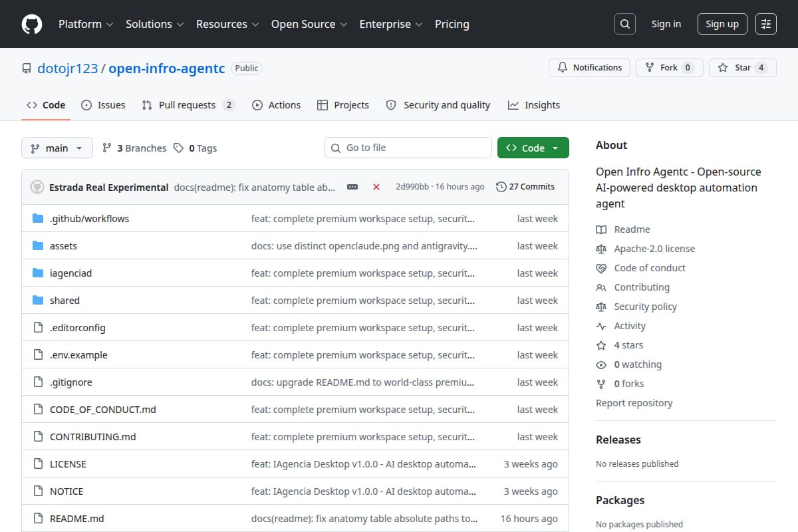Image resolution: width=798 pixels, height=532 pixels.
Task: Open the dotojr123 owner profile link
Action: click(x=67, y=68)
